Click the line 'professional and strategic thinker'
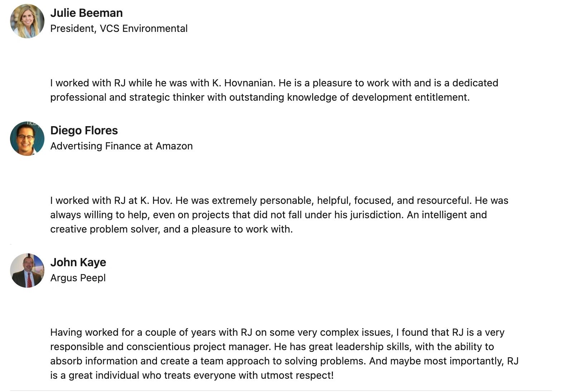The image size is (569, 392). tap(259, 97)
